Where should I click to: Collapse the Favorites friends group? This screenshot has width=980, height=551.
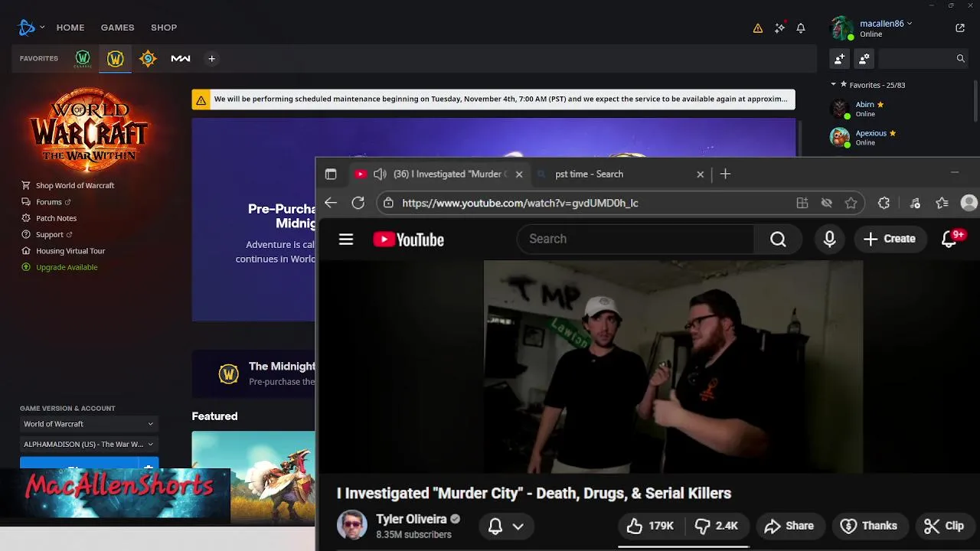(x=834, y=85)
